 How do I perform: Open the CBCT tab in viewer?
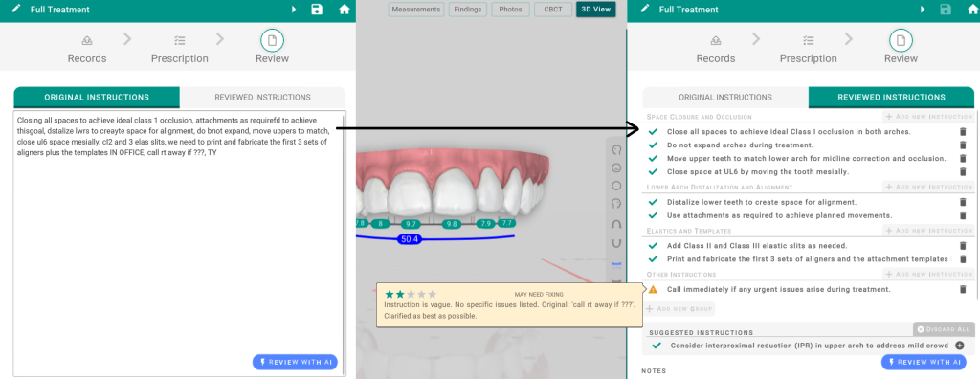tap(552, 10)
